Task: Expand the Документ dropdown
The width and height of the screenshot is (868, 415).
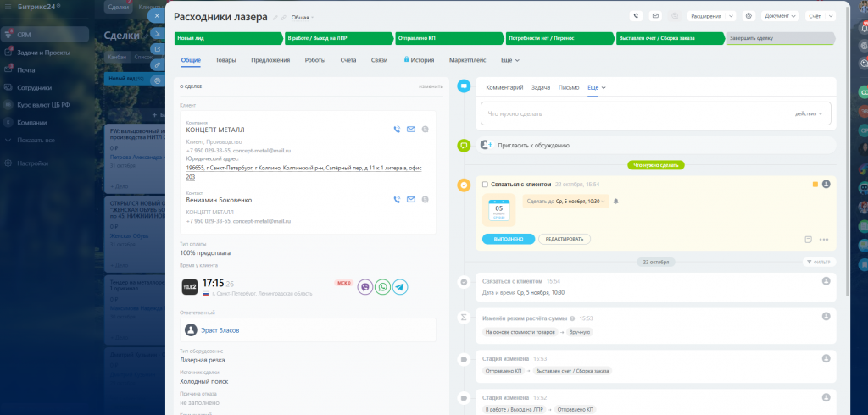Action: coord(781,16)
